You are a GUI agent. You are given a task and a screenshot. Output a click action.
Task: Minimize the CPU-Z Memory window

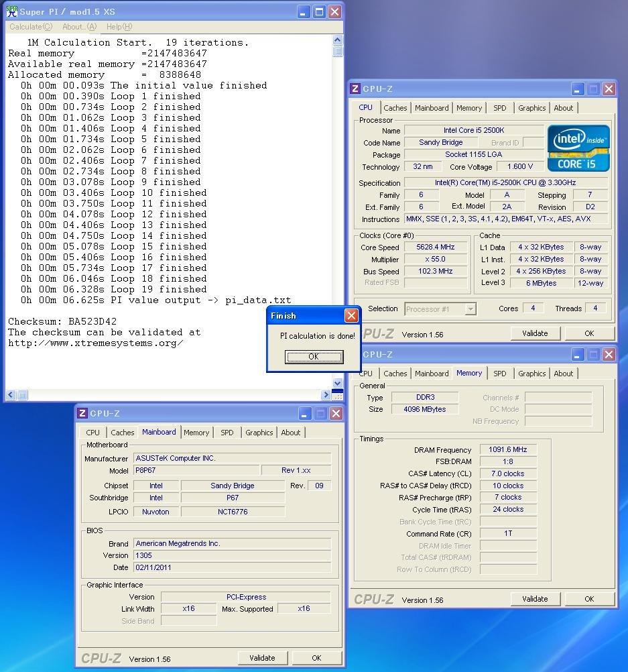[x=577, y=354]
